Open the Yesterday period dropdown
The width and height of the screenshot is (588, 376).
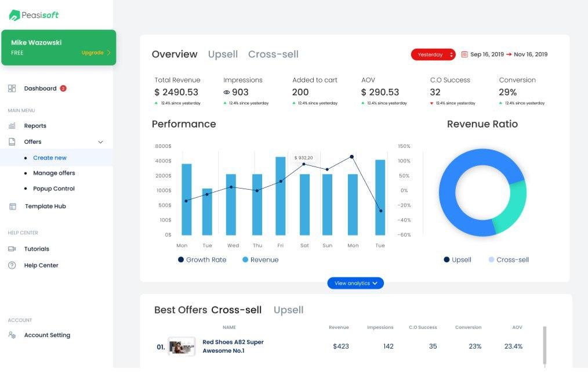[x=433, y=55]
